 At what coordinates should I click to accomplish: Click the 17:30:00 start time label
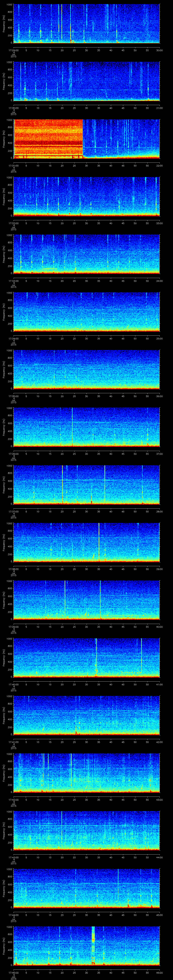[x=13, y=108]
